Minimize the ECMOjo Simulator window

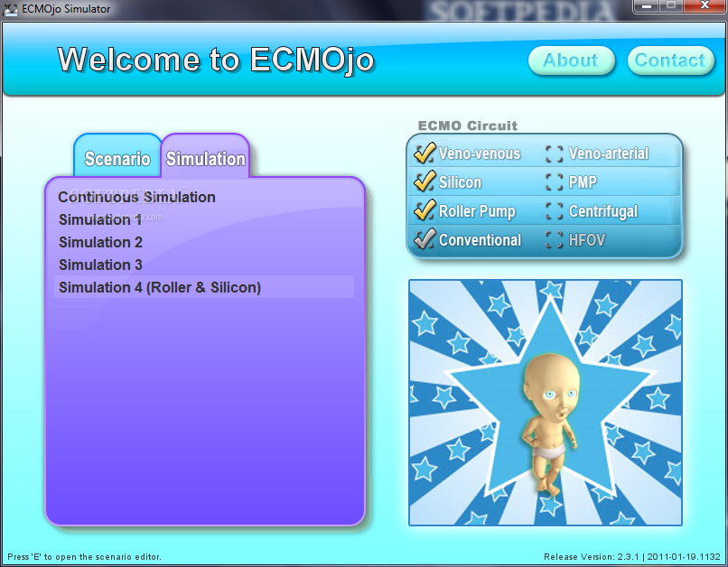click(x=647, y=6)
